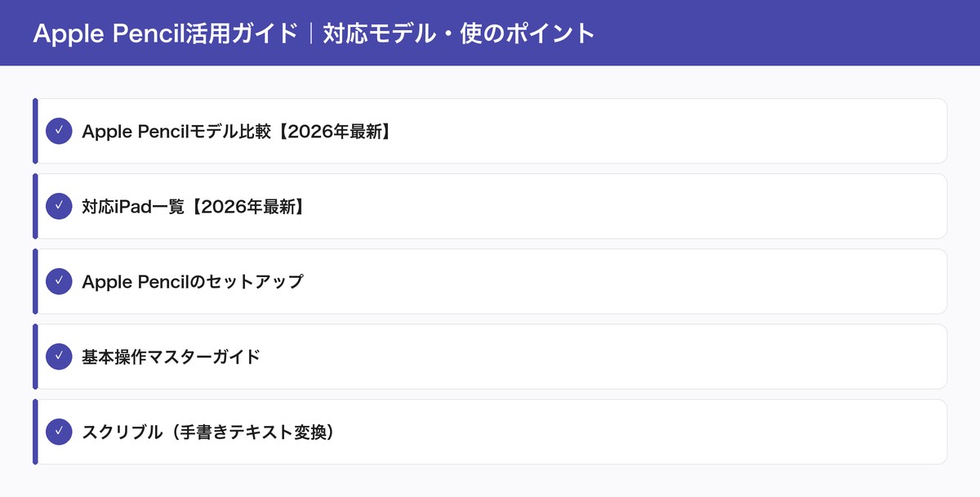Open the 基本操作マスターガイド title
Image resolution: width=980 pixels, height=497 pixels.
pyautogui.click(x=171, y=356)
